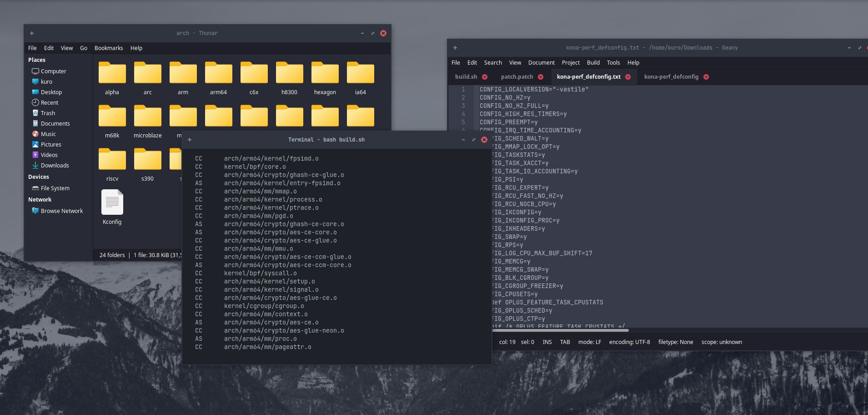Open Geany Document menu
The image size is (868, 415).
(x=542, y=62)
